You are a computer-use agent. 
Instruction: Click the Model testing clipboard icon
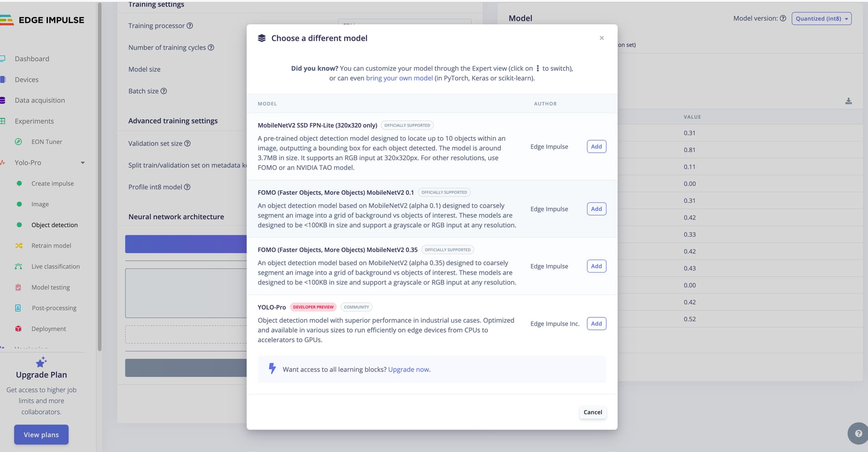(19, 287)
